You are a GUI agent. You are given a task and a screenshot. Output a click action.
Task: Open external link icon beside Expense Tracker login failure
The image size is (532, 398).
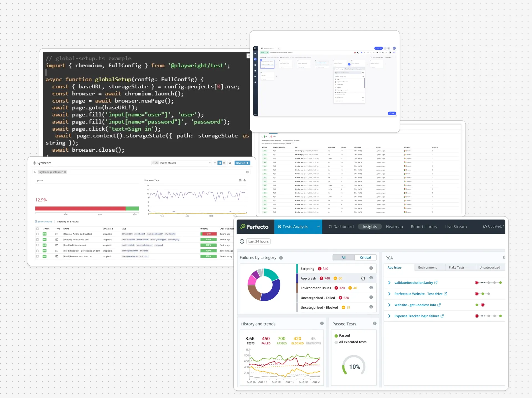tap(442, 316)
